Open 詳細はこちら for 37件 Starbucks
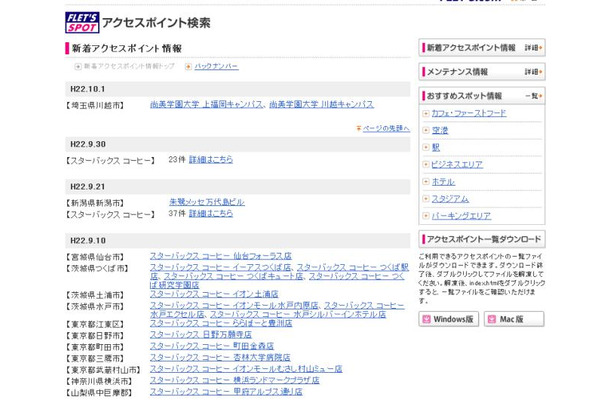This screenshot has width=610, height=400. point(211,214)
